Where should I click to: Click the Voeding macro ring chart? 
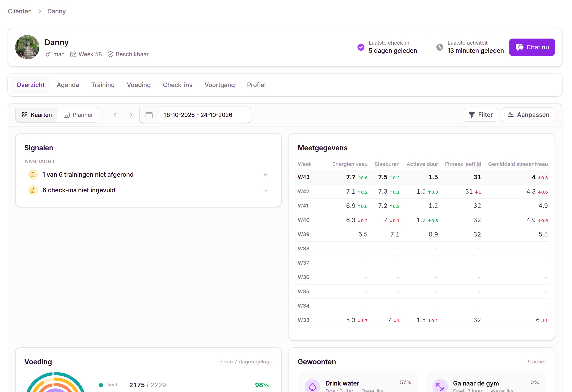pos(55,382)
